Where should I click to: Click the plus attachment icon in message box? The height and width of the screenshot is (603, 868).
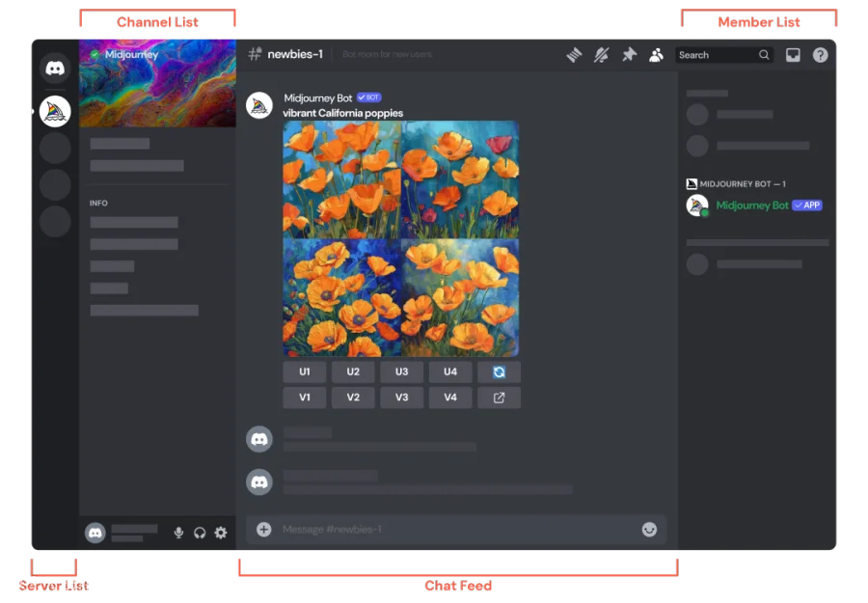click(264, 530)
